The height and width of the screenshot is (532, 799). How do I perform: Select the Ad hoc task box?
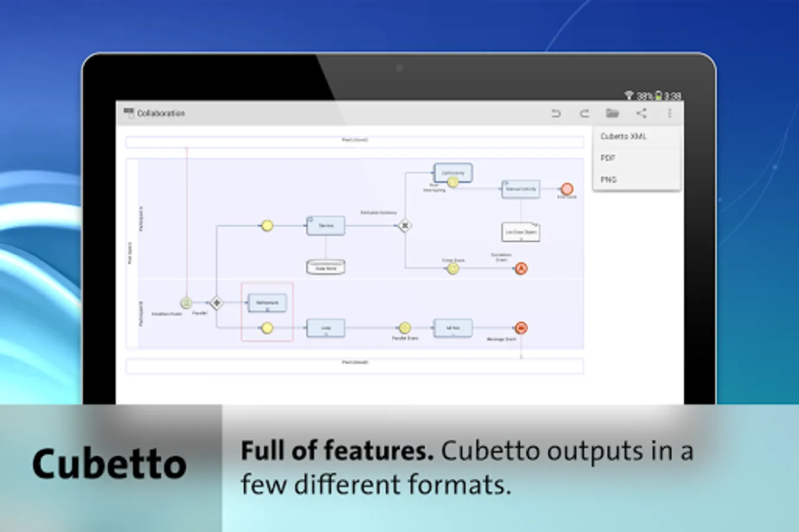453,327
